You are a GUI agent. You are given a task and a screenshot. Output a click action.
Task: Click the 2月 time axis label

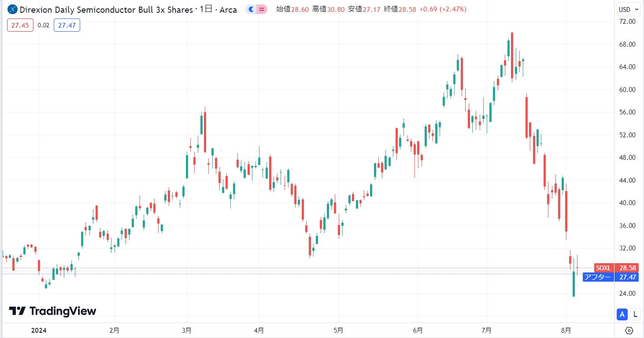(115, 330)
